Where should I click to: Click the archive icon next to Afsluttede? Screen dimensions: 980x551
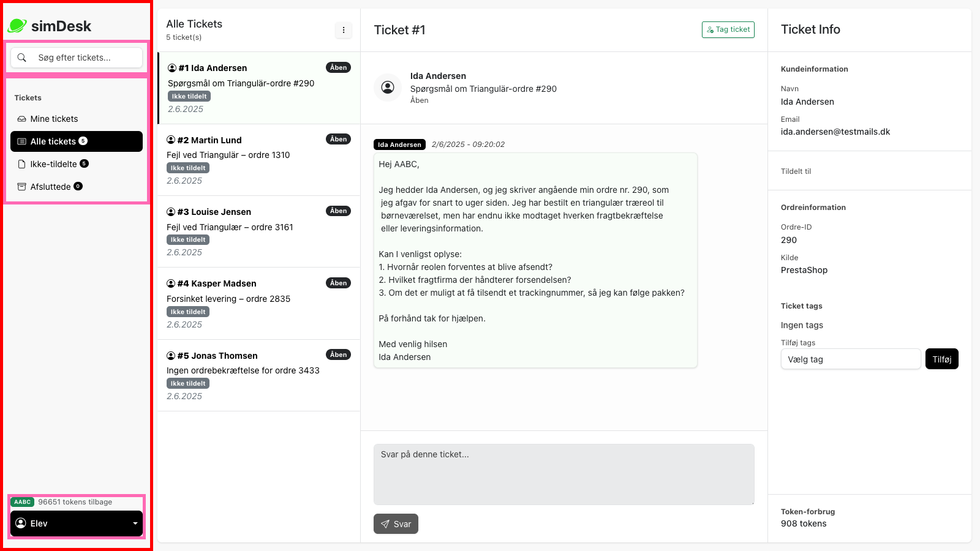click(22, 186)
